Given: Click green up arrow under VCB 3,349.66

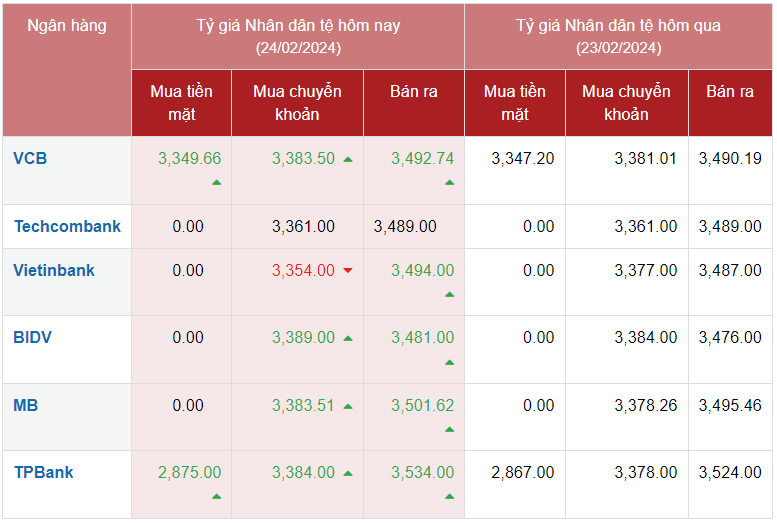Looking at the screenshot, I should pyautogui.click(x=216, y=183).
